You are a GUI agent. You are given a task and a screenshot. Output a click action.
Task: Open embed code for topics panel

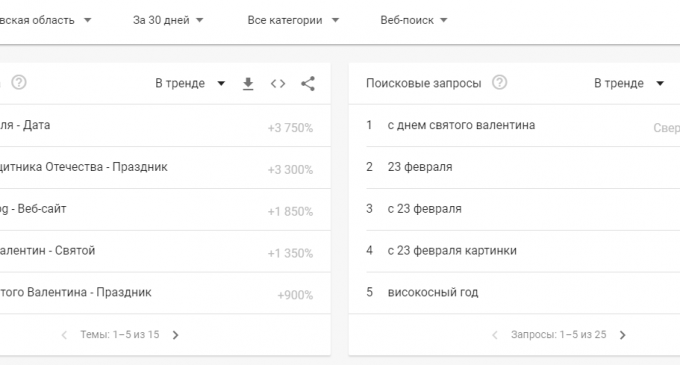coord(278,84)
